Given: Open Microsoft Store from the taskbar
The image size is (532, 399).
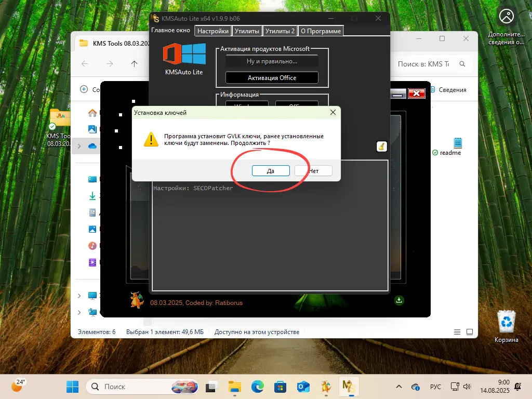Looking at the screenshot, I should 280,387.
